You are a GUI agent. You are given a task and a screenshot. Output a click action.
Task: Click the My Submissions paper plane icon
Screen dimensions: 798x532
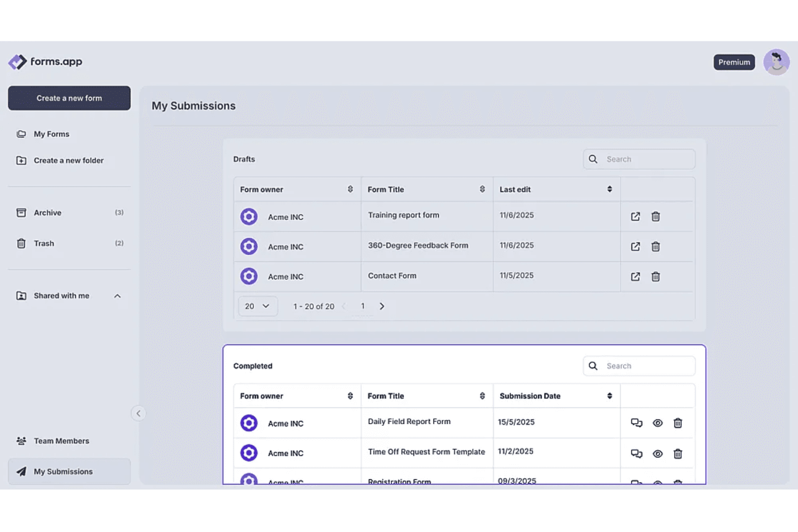tap(21, 472)
